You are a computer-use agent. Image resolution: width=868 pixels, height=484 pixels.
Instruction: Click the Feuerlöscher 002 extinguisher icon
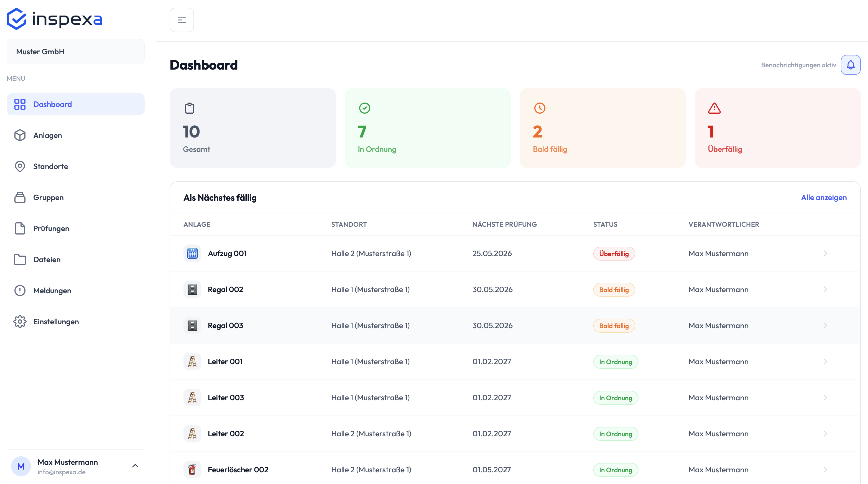click(x=192, y=470)
